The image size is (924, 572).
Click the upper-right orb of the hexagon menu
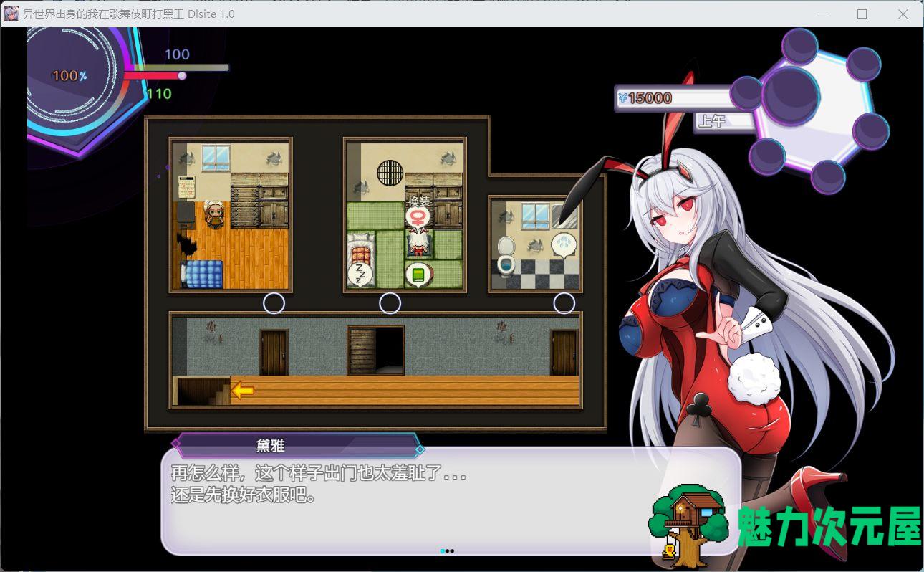[863, 65]
